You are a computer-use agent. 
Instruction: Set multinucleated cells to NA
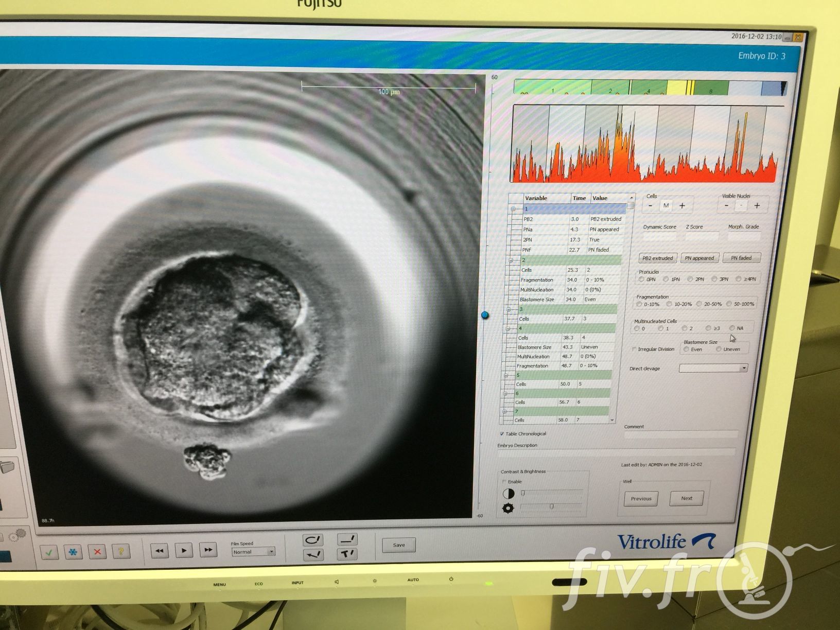click(731, 328)
